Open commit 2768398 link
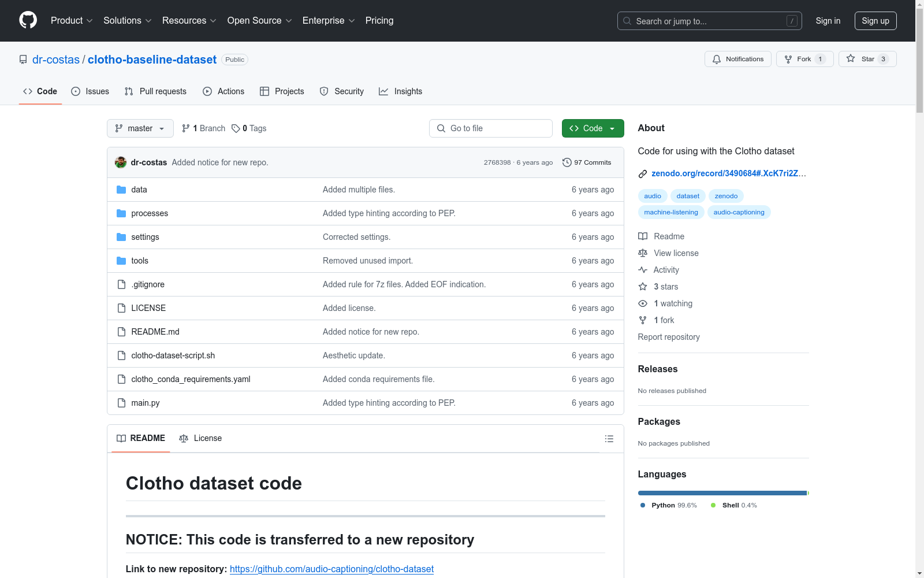Screen dimensions: 924x578 497,162
